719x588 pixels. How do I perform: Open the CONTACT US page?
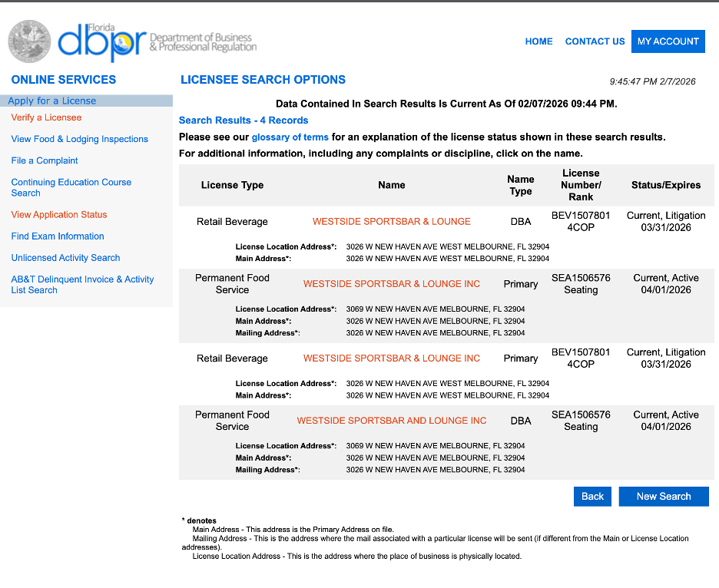point(595,41)
